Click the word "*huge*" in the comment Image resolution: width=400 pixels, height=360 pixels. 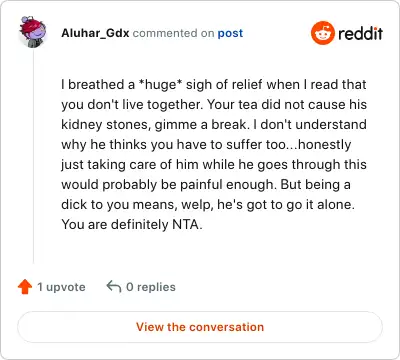tap(160, 85)
